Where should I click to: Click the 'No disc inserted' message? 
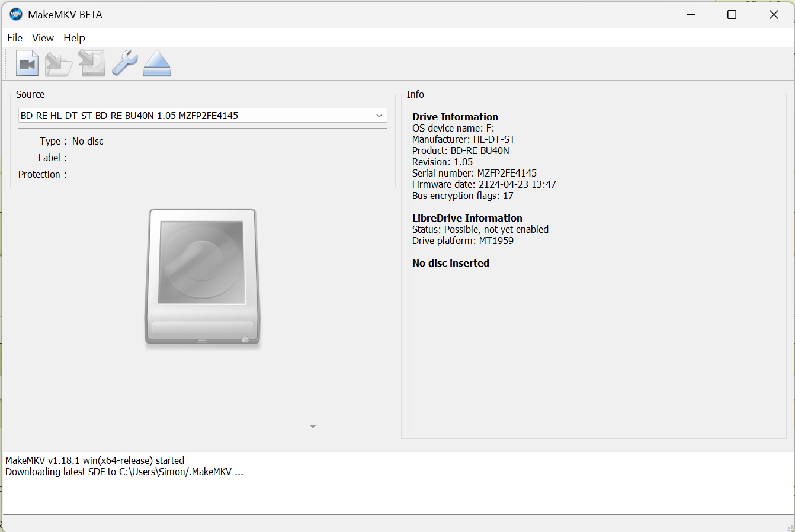coord(451,263)
